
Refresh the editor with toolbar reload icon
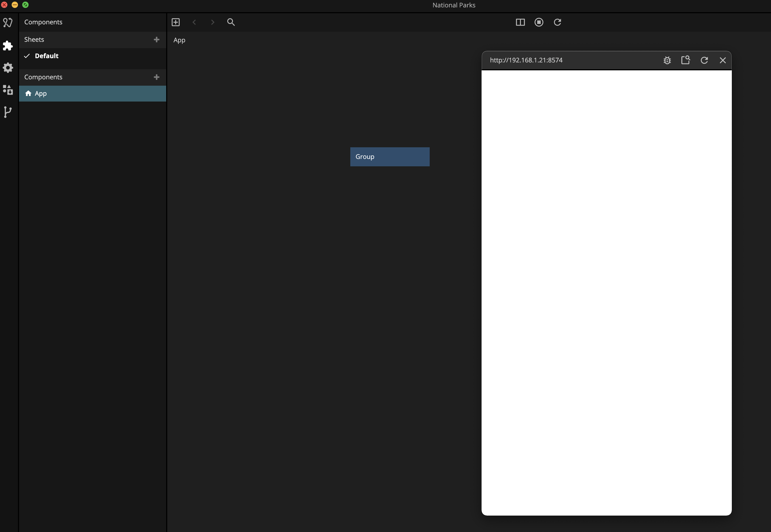(x=557, y=22)
